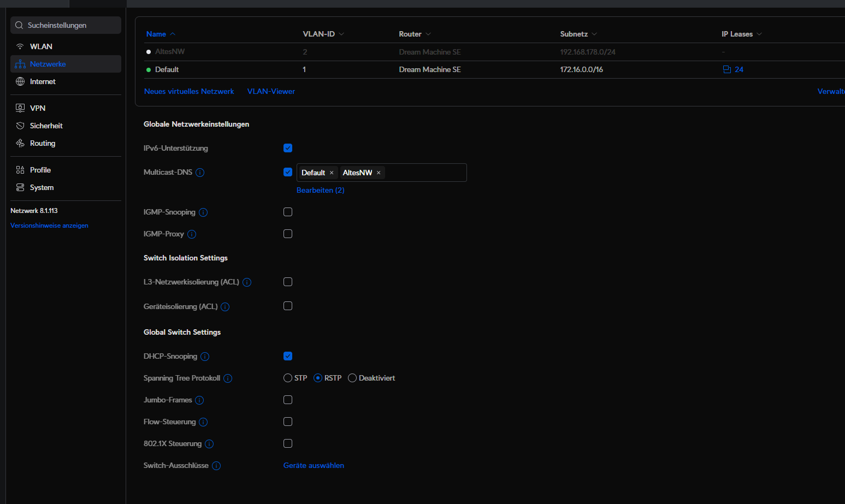Open System settings section

coord(66,187)
